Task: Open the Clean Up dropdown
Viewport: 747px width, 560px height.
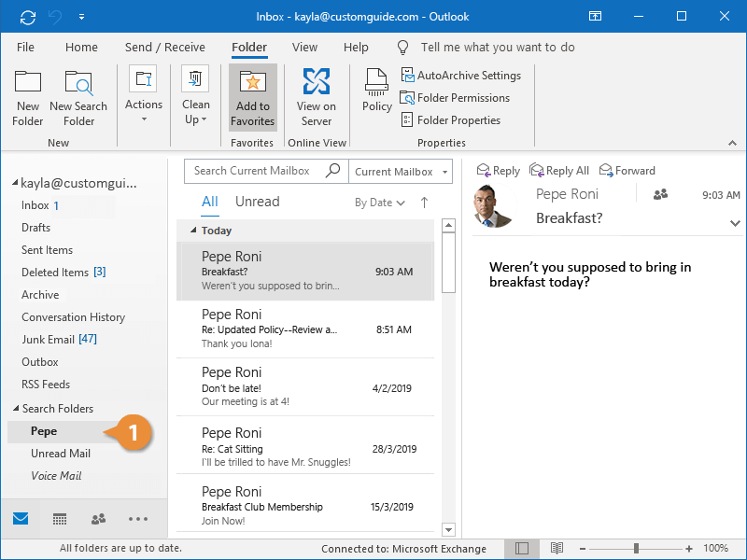Action: 195,95
